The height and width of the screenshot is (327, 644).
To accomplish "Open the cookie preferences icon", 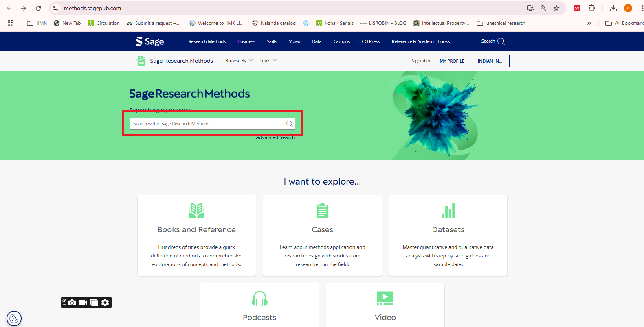I will (x=14, y=318).
